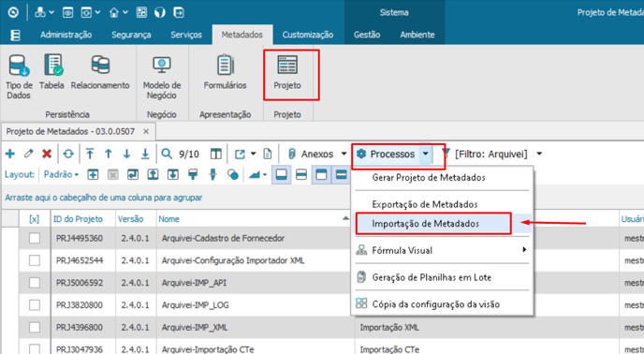Click the layout upload arrow icon
The image size is (644, 354).
[154, 175]
